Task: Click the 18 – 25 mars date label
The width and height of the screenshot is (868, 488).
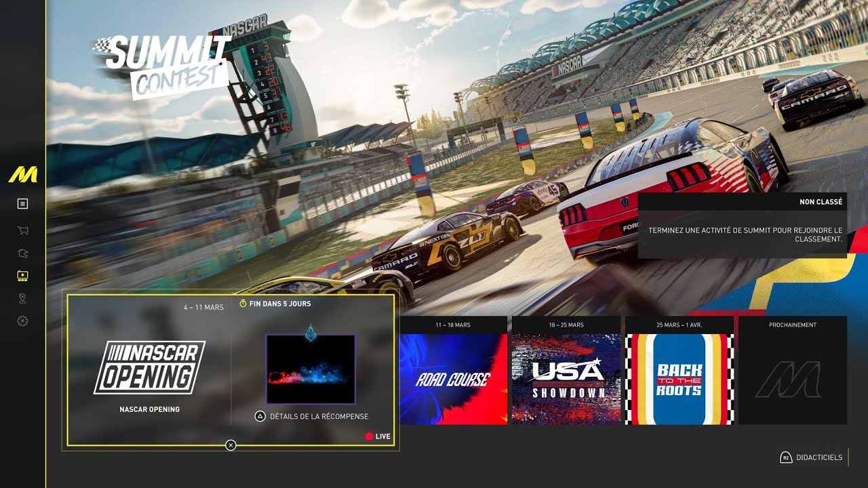Action: coord(566,325)
